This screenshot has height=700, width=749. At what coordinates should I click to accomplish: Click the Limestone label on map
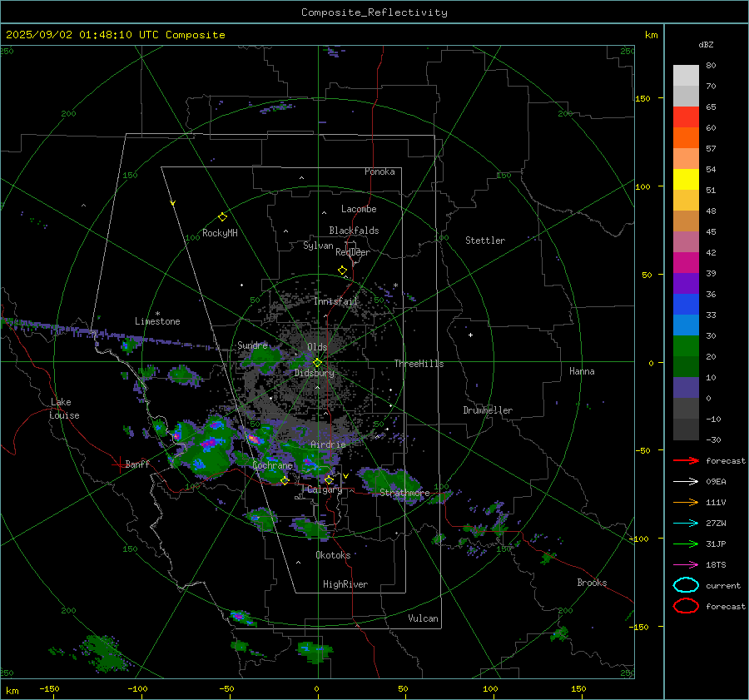pyautogui.click(x=157, y=321)
